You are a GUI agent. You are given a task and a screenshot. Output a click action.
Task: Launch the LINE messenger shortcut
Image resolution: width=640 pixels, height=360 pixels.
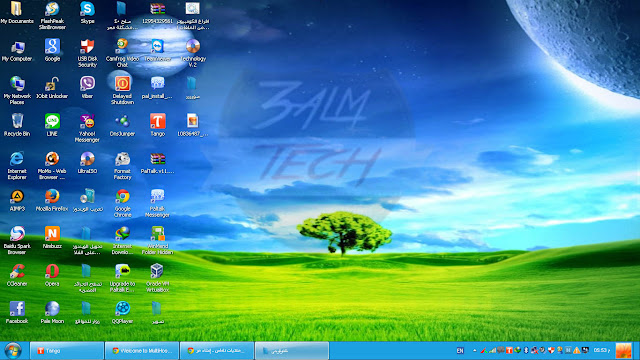click(52, 125)
